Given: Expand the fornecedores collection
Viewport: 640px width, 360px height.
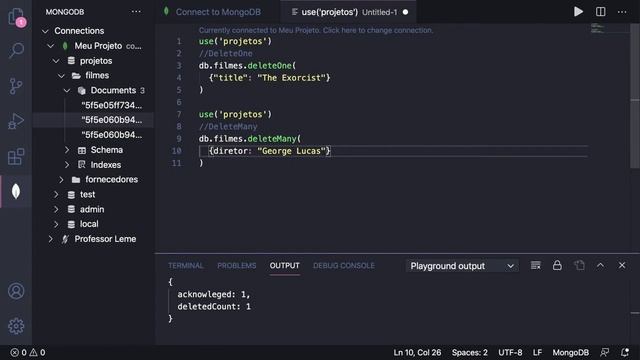Looking at the screenshot, I should (61, 180).
